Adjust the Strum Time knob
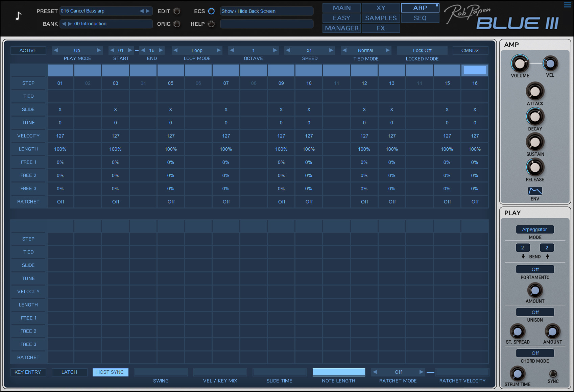 pos(517,374)
